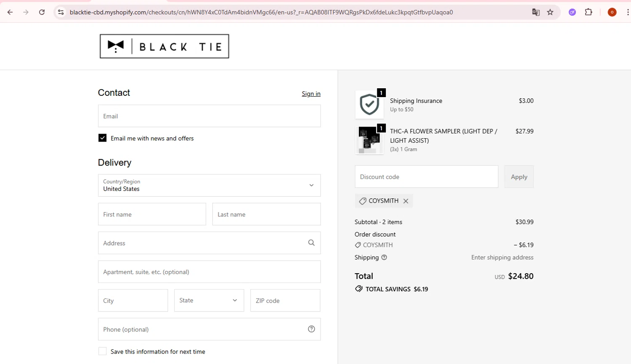Click the Contact section heading
Screen dimensions: 631x364
click(x=114, y=92)
